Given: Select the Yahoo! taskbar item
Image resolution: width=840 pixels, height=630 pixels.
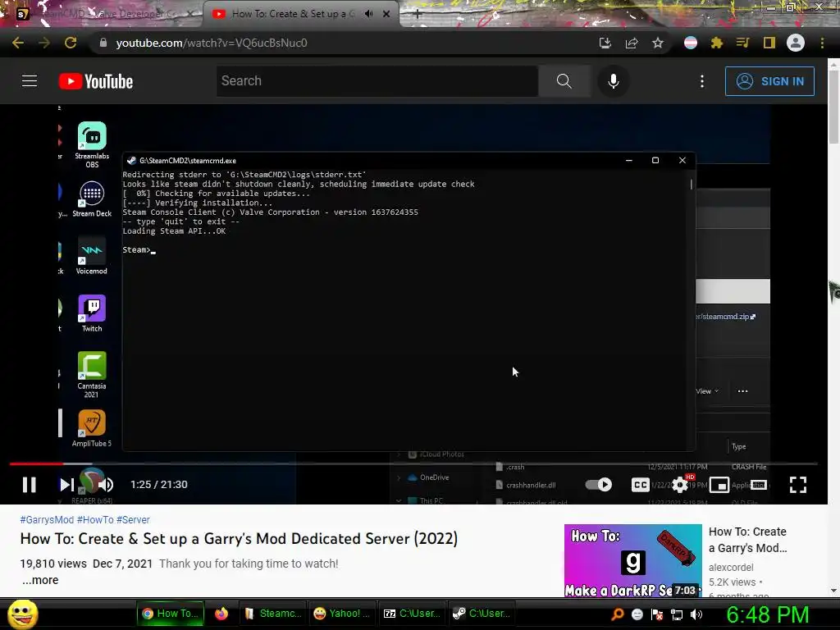Looking at the screenshot, I should (342, 614).
